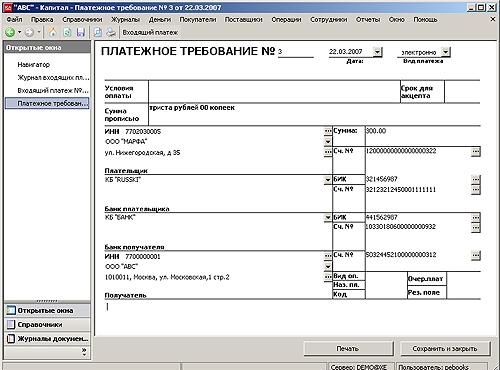The height and width of the screenshot is (370, 500).
Task: Click ellipsis button beside ул. Нижегородская address
Action: pos(328,152)
